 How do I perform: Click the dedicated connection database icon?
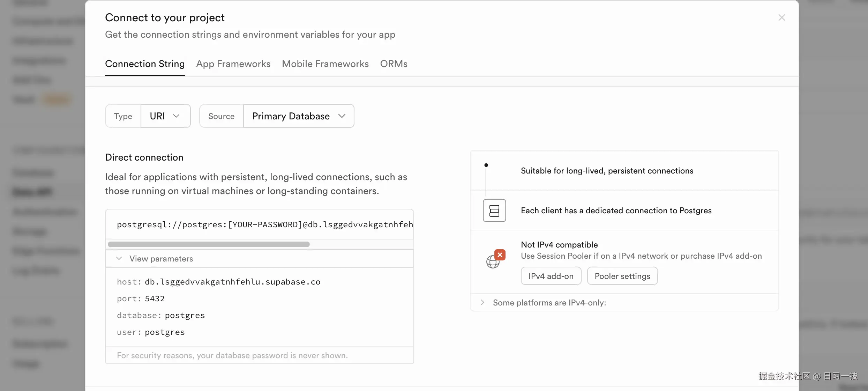(494, 211)
